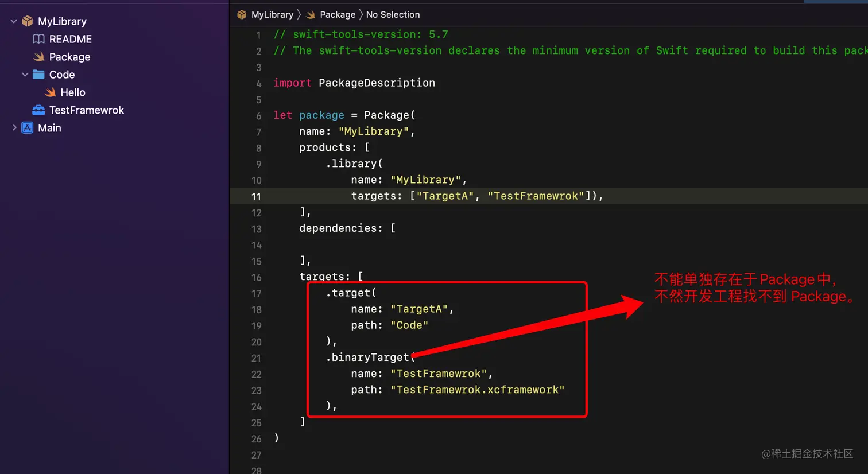Click the .target( call on line 17

(x=351, y=293)
